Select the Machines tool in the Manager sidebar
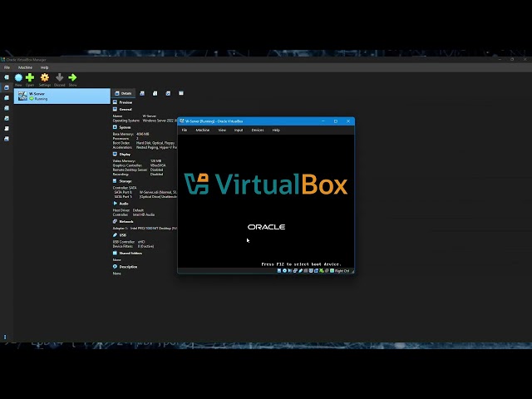 [x=7, y=87]
